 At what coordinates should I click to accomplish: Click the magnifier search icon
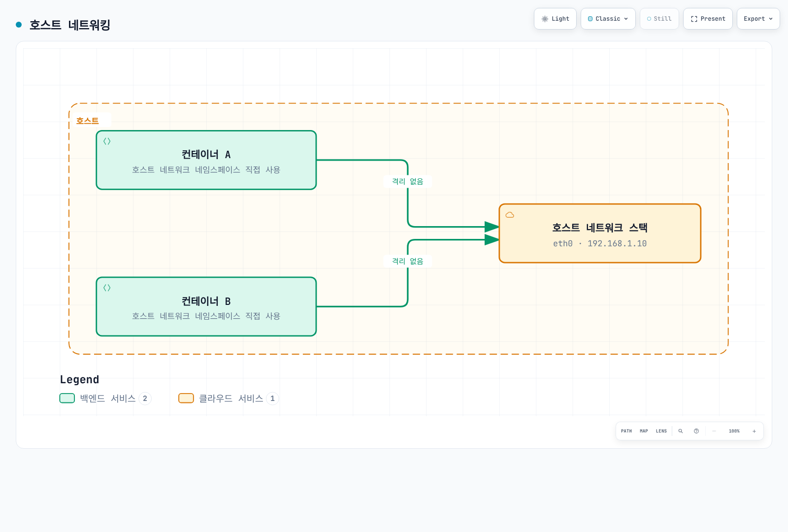point(681,431)
